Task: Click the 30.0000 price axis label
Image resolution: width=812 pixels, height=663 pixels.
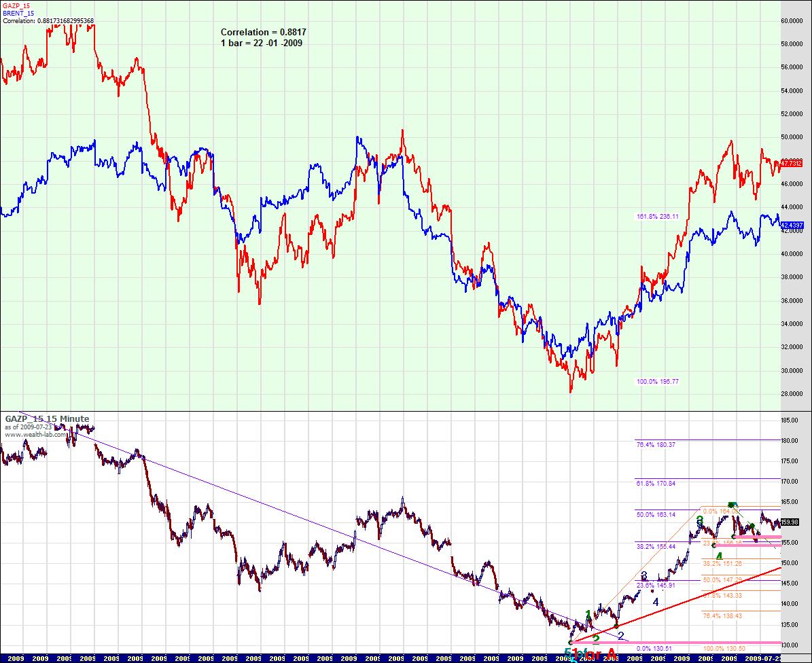Action: 792,371
